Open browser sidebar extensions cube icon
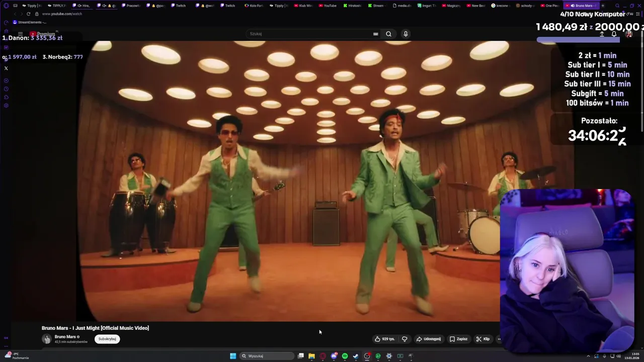 click(6, 97)
